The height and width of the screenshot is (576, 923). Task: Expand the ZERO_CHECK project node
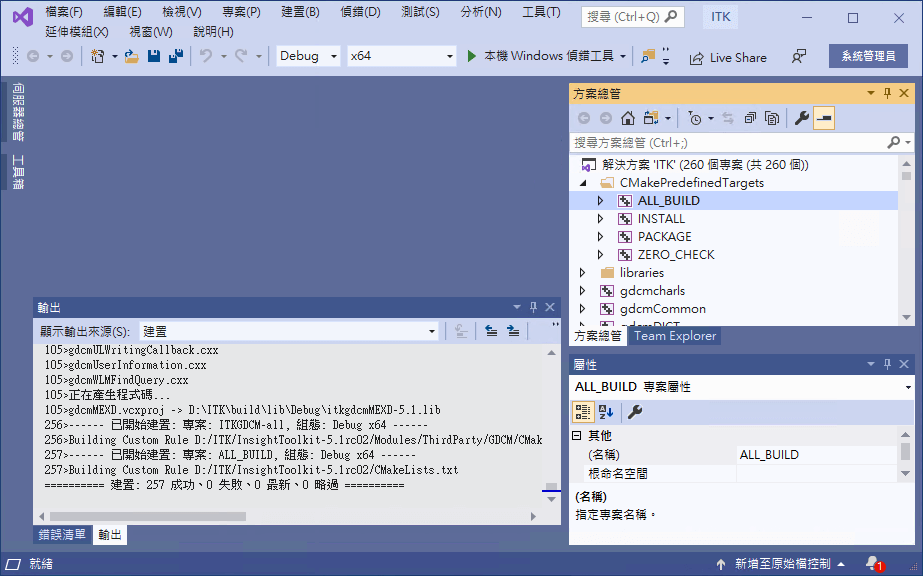click(600, 255)
